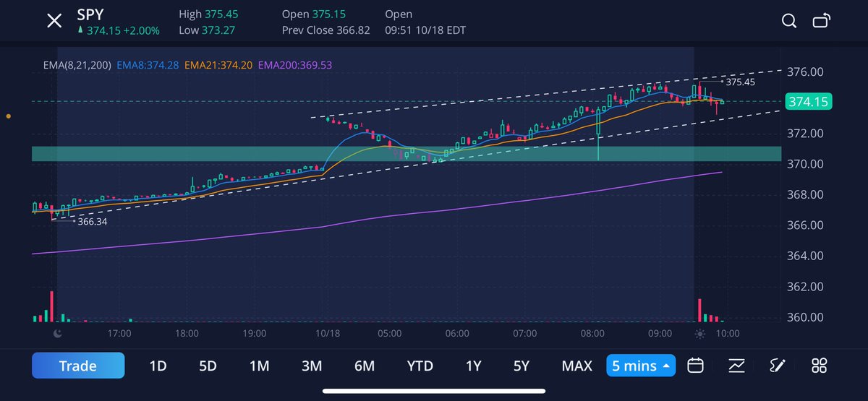Open the calendar date picker icon
868x401 pixels.
(695, 366)
